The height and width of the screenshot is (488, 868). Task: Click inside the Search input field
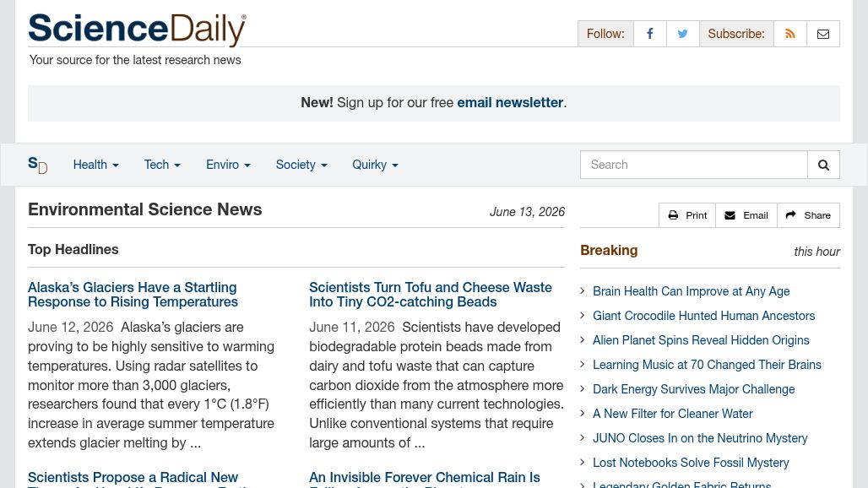tap(693, 165)
